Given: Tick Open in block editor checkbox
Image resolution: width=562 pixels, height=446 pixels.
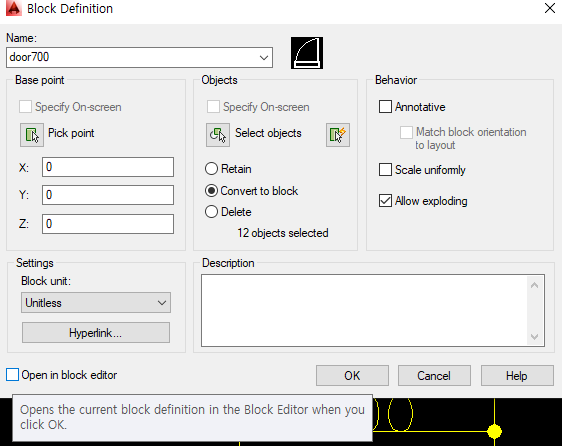Looking at the screenshot, I should click(13, 375).
